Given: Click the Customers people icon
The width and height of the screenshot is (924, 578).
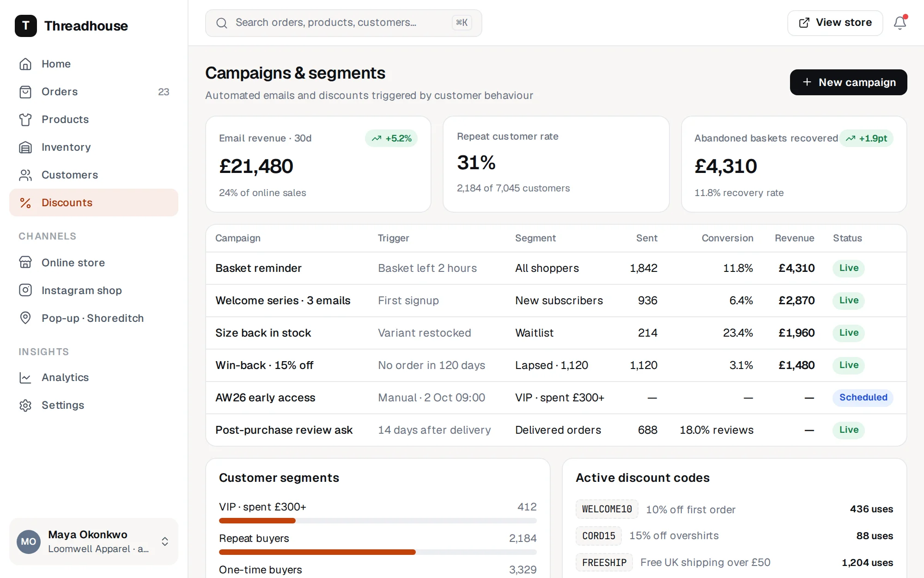Looking at the screenshot, I should (25, 175).
